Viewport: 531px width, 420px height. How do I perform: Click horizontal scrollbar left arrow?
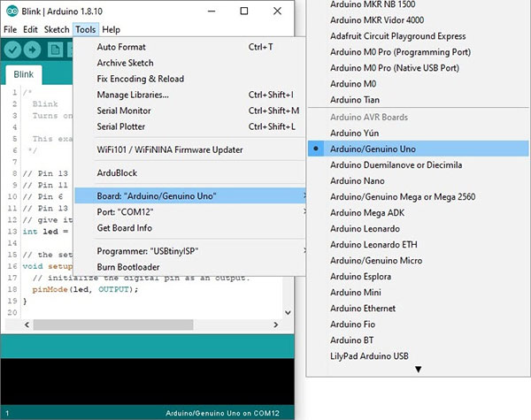coord(27,325)
